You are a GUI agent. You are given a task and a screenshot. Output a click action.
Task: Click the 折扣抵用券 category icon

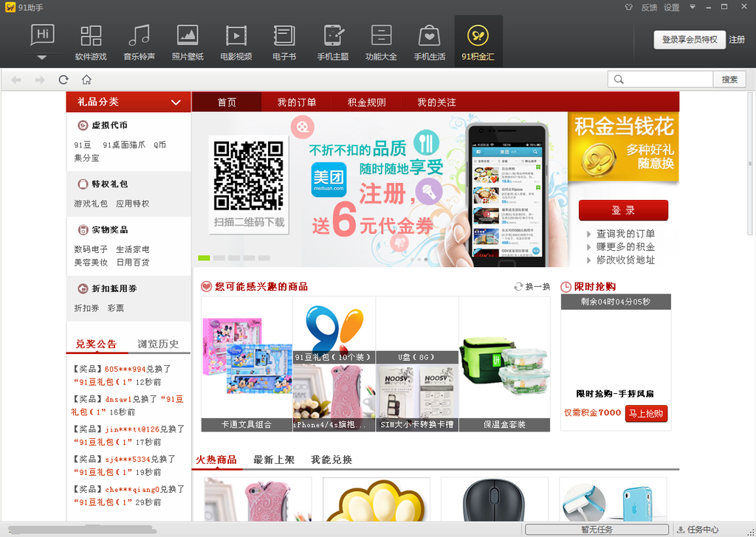coord(83,288)
